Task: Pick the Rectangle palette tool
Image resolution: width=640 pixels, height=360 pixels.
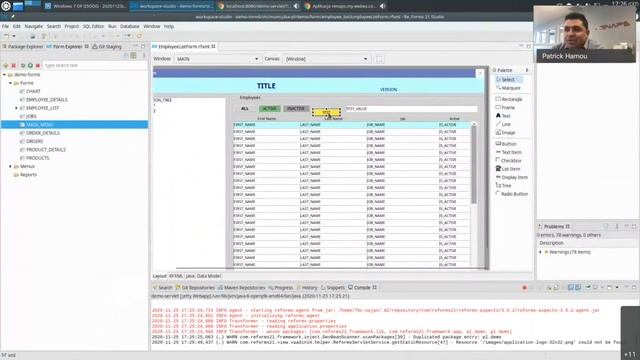Action: (x=509, y=99)
